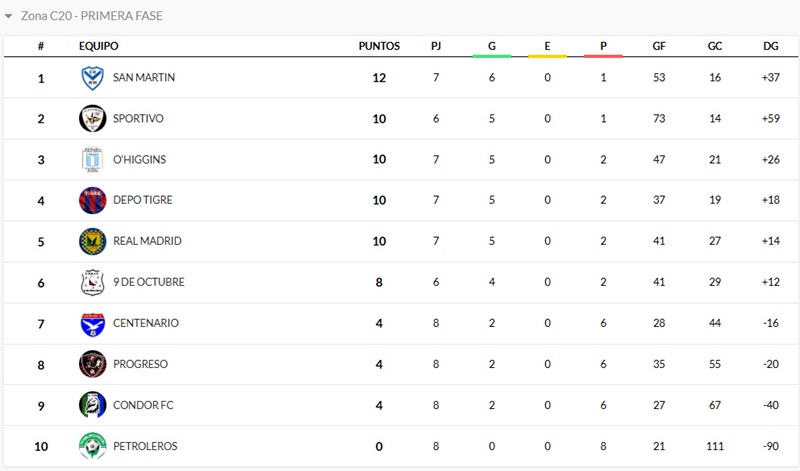
Task: Click the Centenario team crest
Action: 92,324
